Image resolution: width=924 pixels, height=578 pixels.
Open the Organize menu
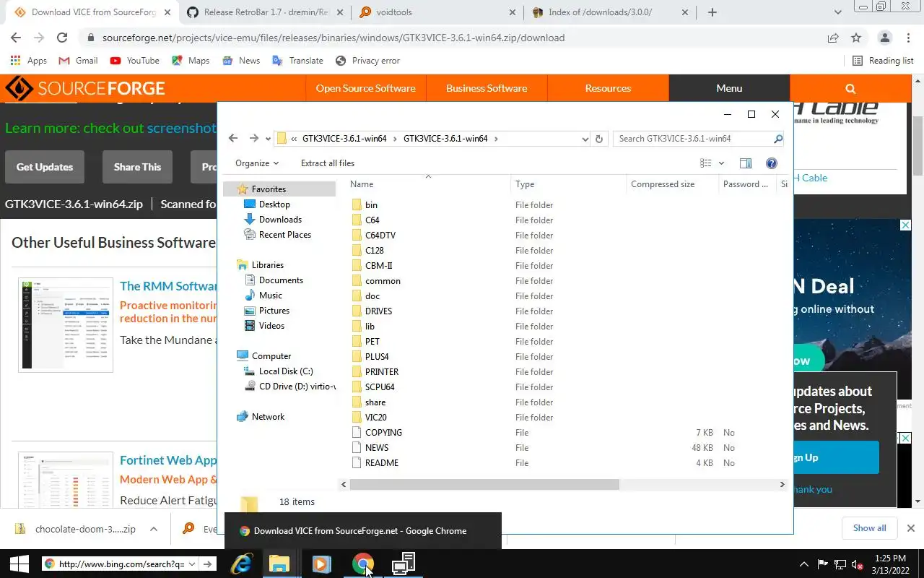coord(257,163)
